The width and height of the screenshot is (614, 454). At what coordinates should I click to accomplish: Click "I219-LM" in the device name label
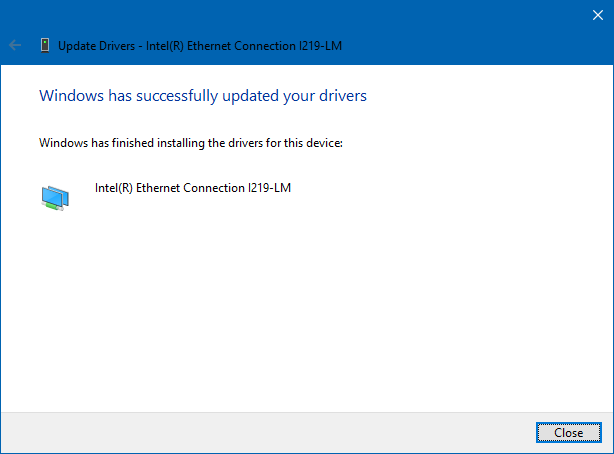[x=268, y=187]
